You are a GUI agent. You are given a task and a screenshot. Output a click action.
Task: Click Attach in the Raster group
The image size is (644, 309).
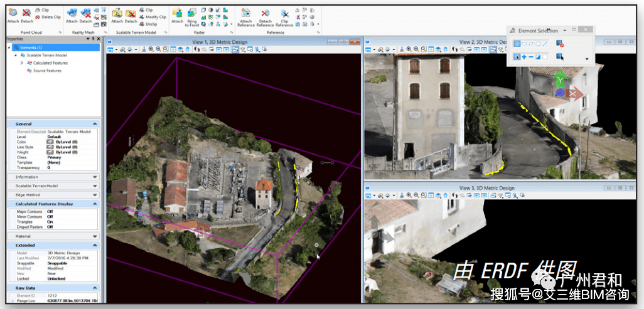[x=178, y=16]
